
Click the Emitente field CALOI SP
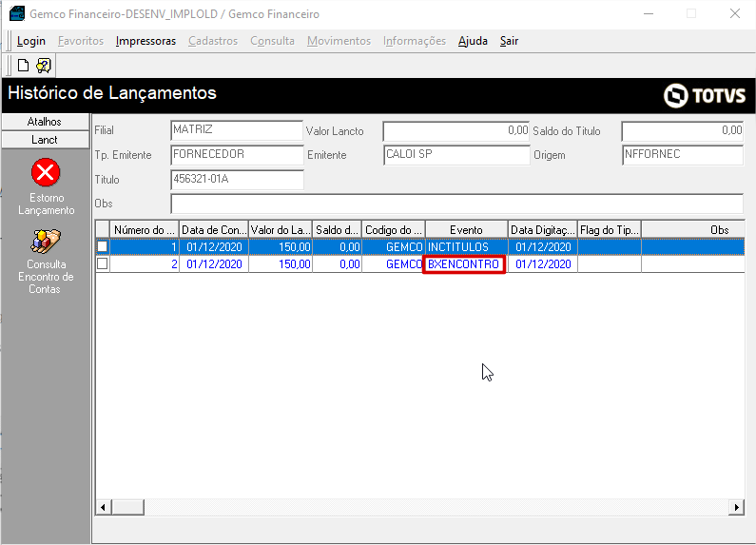click(456, 155)
